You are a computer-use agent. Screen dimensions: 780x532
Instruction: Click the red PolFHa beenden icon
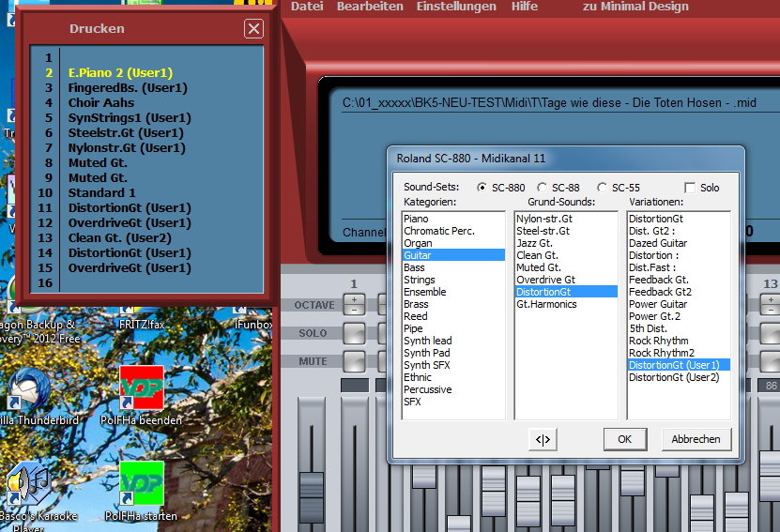point(142,388)
